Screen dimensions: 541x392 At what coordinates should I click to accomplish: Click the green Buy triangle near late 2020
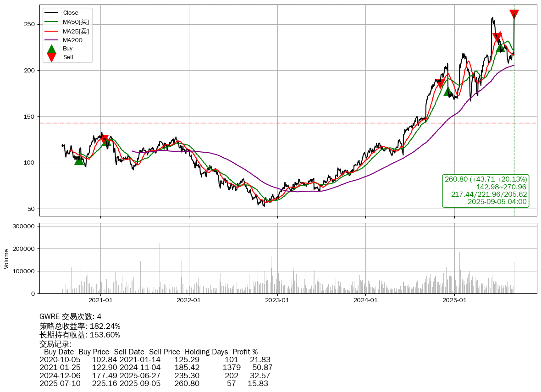pos(79,160)
